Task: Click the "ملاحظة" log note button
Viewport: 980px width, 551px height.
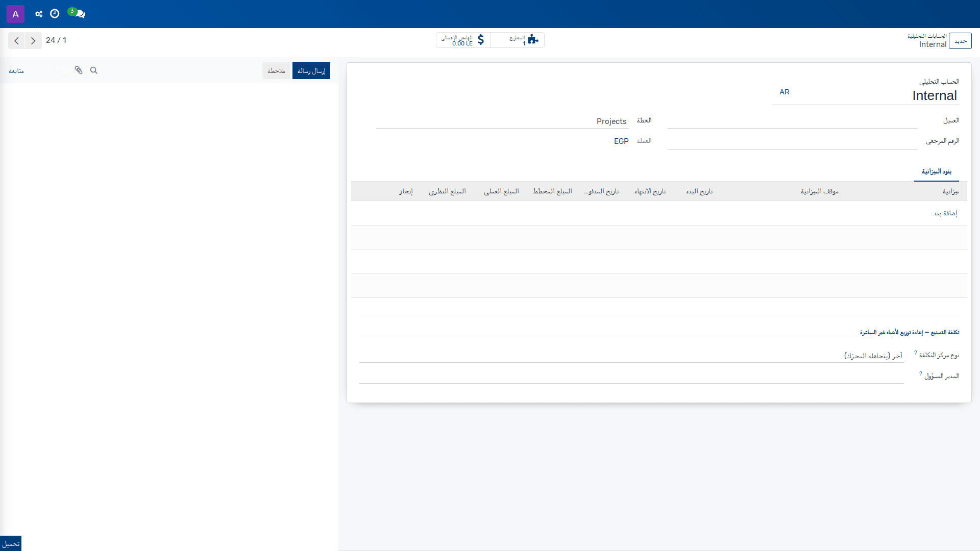Action: (x=276, y=71)
